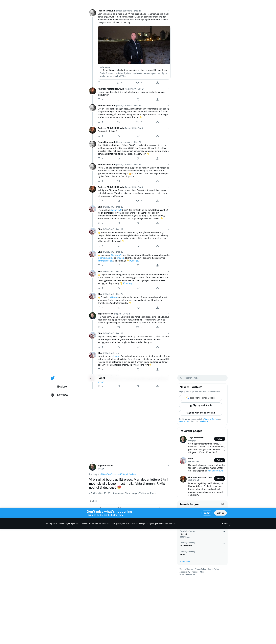276x644 pixels.
Task: Follow Blue @BlueDonC
Action: coord(219,460)
